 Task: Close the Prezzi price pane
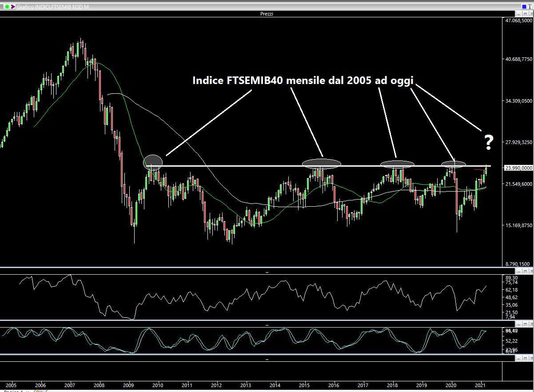pos(530,14)
